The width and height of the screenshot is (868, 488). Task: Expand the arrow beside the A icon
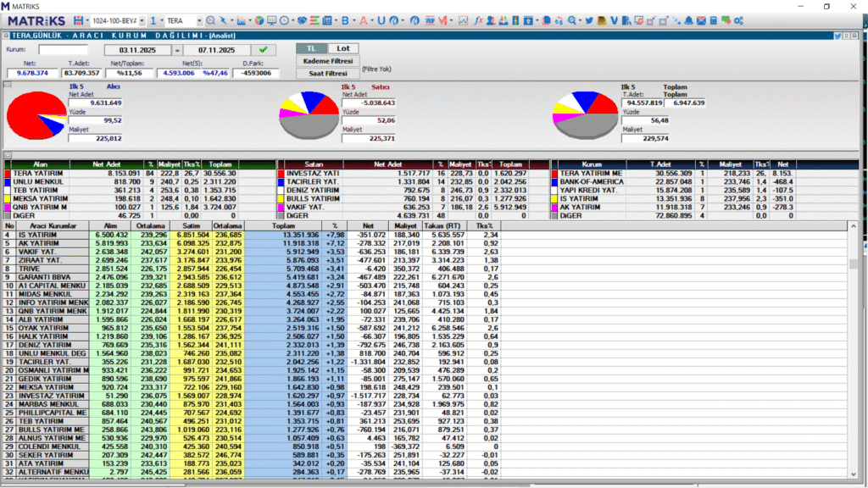[372, 20]
